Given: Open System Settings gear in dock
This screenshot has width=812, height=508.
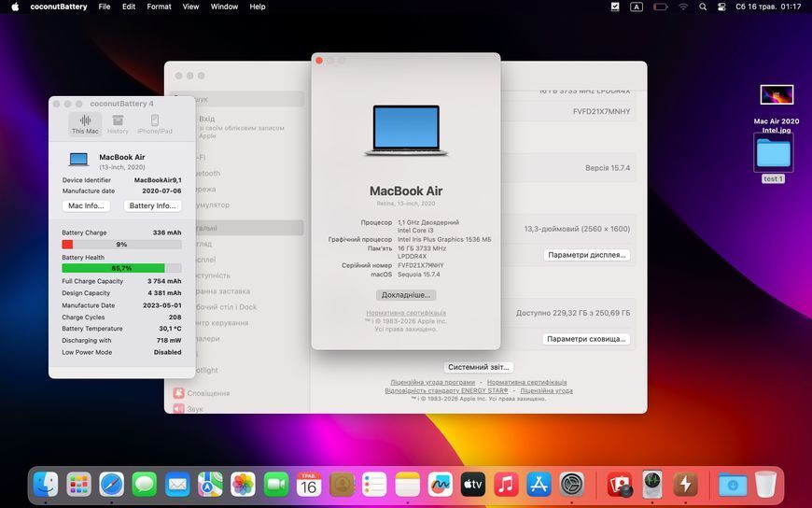Looking at the screenshot, I should 572,485.
